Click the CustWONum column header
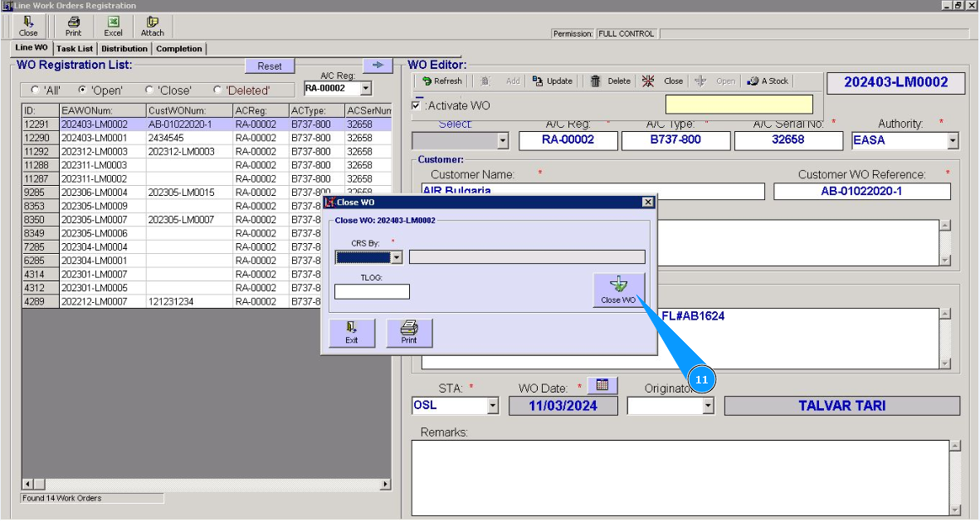 click(189, 110)
